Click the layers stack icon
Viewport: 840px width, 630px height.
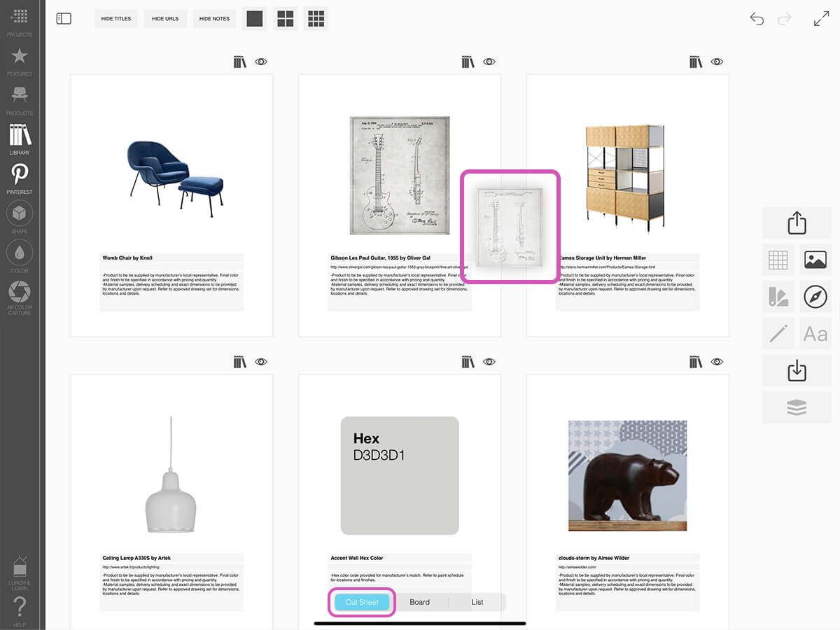pyautogui.click(x=797, y=407)
